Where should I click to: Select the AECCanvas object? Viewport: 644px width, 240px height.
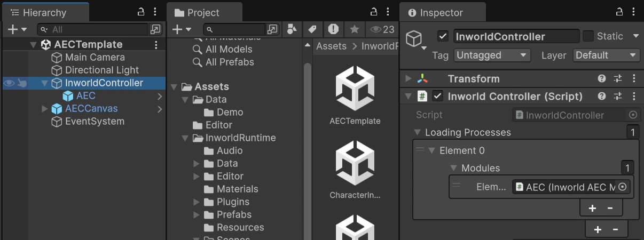[x=91, y=108]
